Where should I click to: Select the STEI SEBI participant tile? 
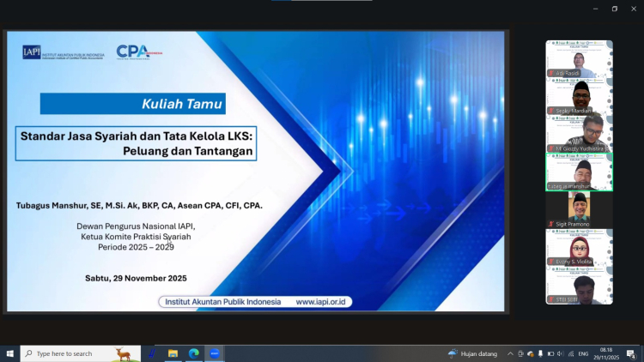(x=580, y=285)
